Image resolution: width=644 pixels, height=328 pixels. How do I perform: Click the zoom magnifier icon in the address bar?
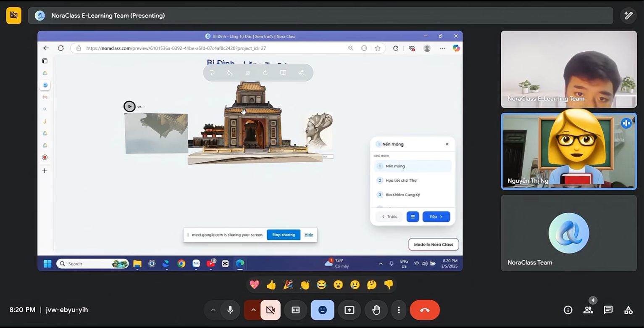pyautogui.click(x=350, y=48)
